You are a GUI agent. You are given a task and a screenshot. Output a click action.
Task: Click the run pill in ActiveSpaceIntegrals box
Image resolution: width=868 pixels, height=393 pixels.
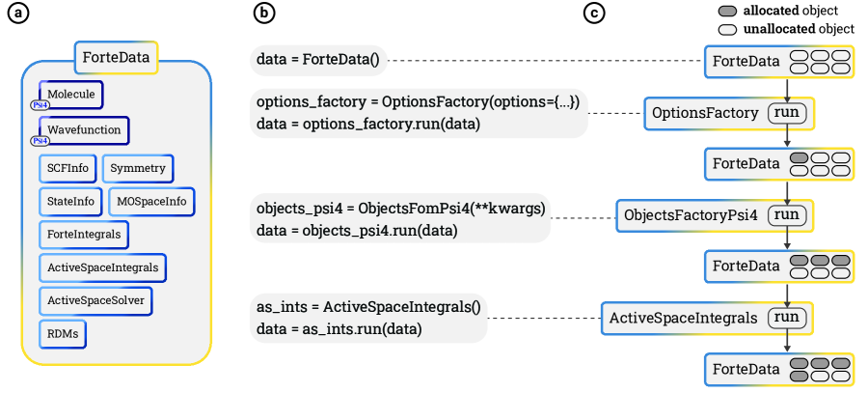[x=788, y=317]
